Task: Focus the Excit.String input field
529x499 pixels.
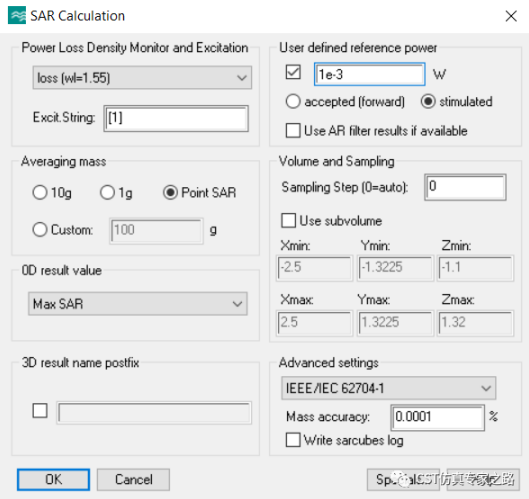Action: click(176, 118)
